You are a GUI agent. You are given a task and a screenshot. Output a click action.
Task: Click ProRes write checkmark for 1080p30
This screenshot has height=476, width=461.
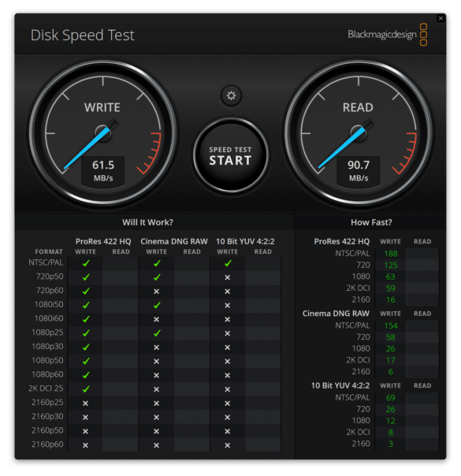point(86,347)
